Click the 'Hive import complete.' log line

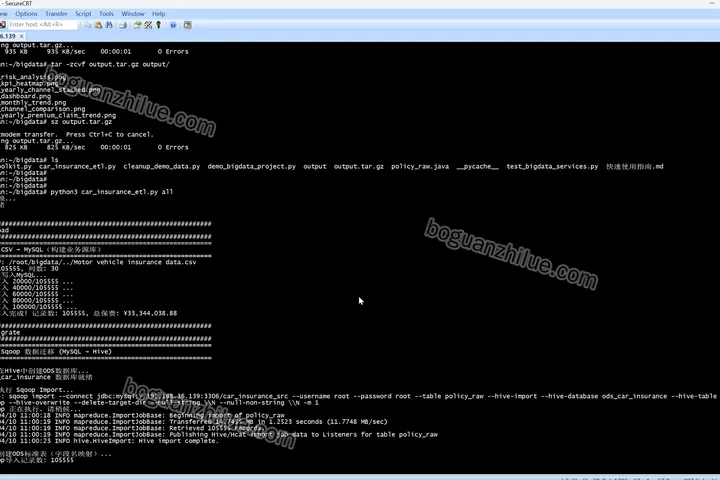coord(178,441)
